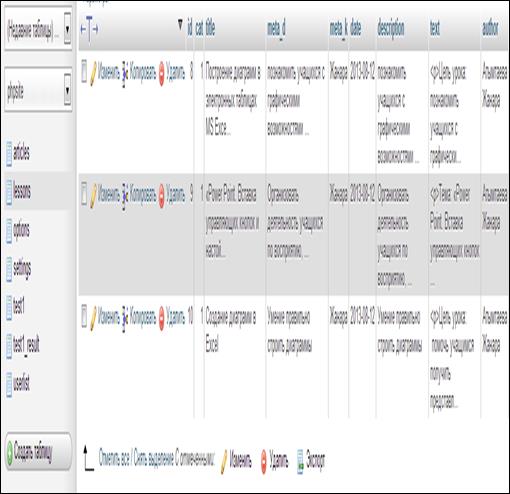Viewport: 510px width, 494px height.
Task: Click copy icon in row id 10
Action: tap(124, 319)
